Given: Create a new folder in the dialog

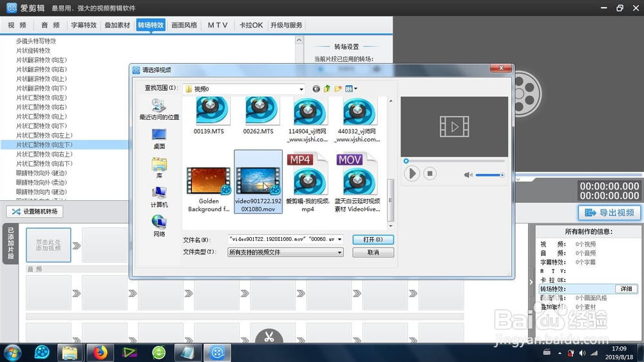Looking at the screenshot, I should 338,89.
